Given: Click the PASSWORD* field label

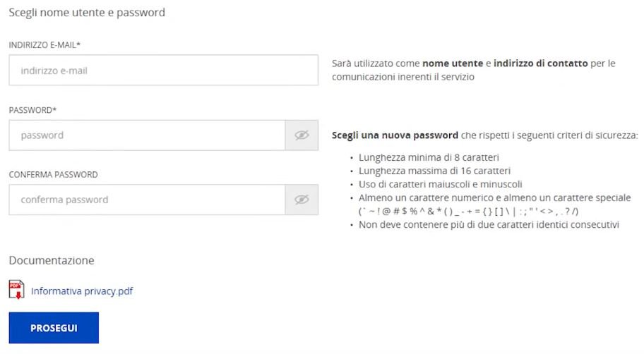Looking at the screenshot, I should 32,110.
